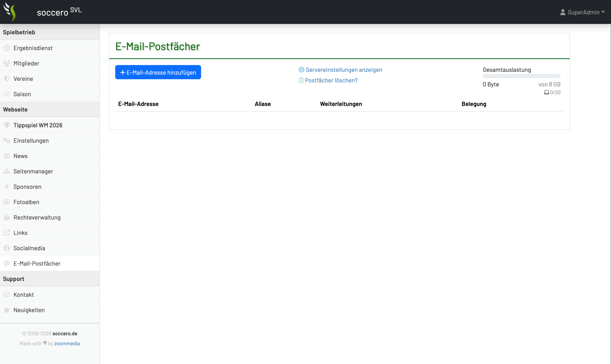Click the Weiterleitungen column header
Viewport: 611px width, 364px height.
(341, 104)
